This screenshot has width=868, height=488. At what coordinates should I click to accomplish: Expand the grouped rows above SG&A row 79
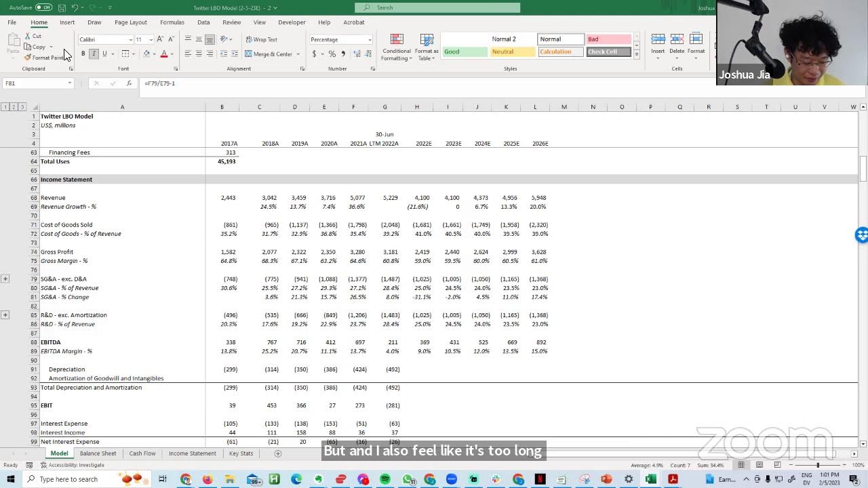[5, 279]
